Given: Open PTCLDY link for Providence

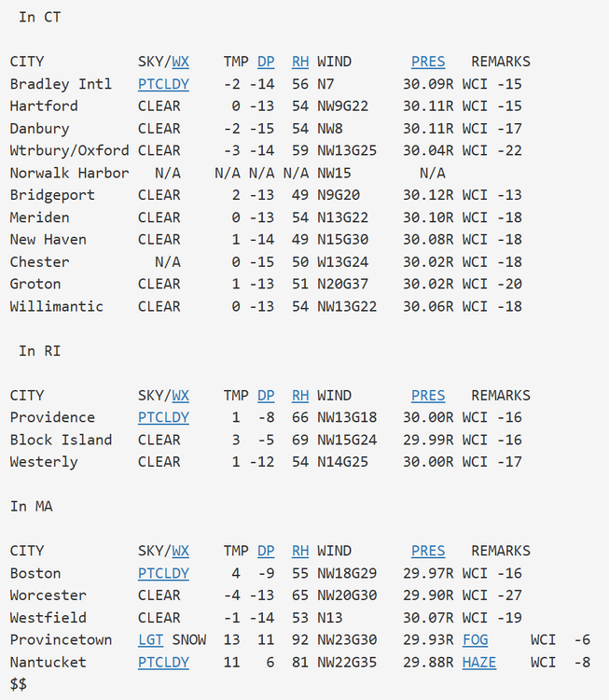Looking at the screenshot, I should tap(163, 417).
